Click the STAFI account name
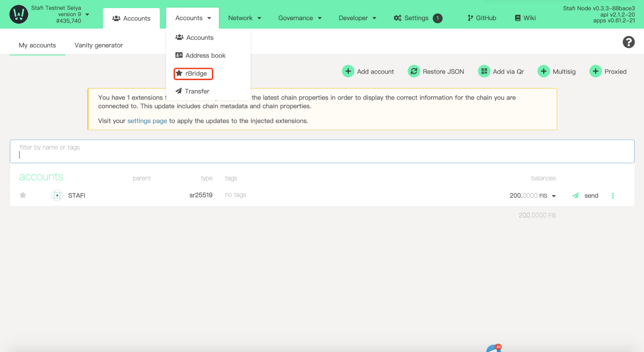 [x=76, y=196]
